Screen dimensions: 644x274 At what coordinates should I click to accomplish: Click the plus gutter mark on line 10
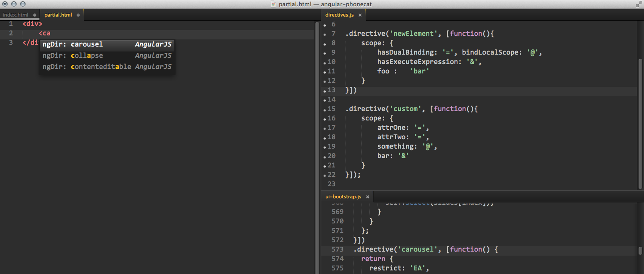325,63
